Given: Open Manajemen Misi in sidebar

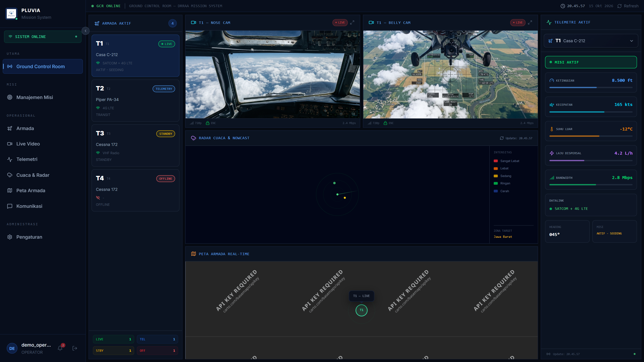Looking at the screenshot, I should (43, 97).
